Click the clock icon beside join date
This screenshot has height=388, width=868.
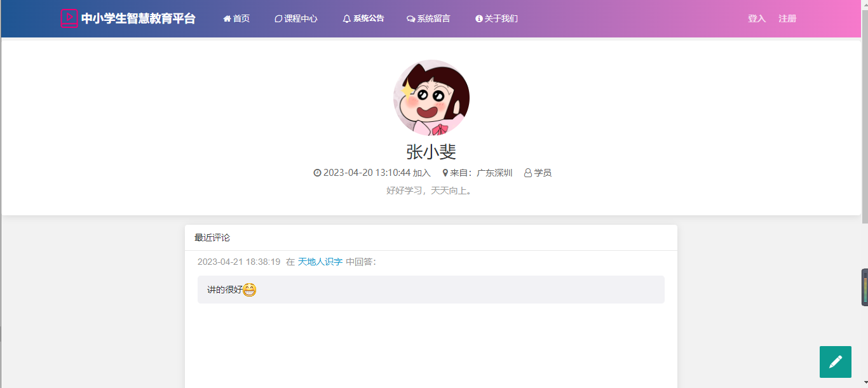(318, 173)
